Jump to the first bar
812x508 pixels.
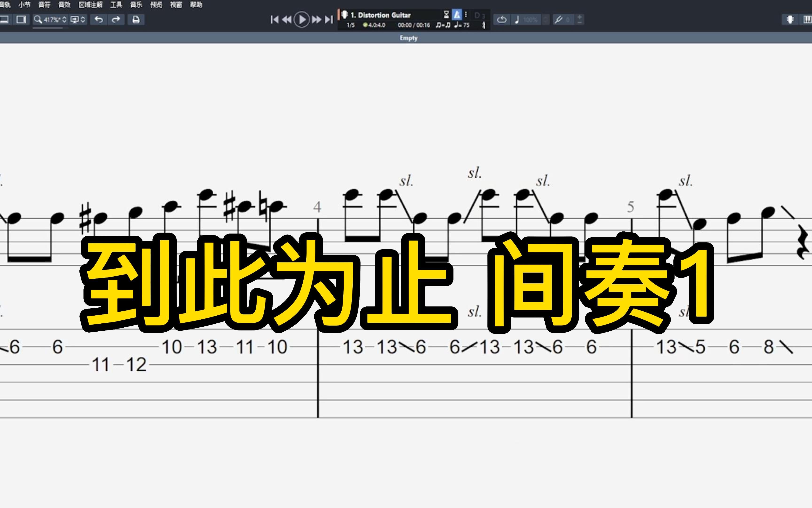[x=274, y=20]
